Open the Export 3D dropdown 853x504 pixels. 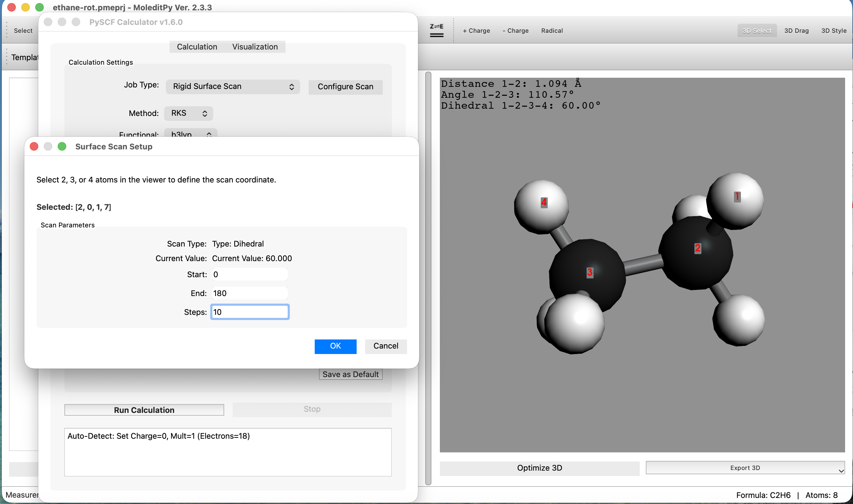[x=745, y=468]
